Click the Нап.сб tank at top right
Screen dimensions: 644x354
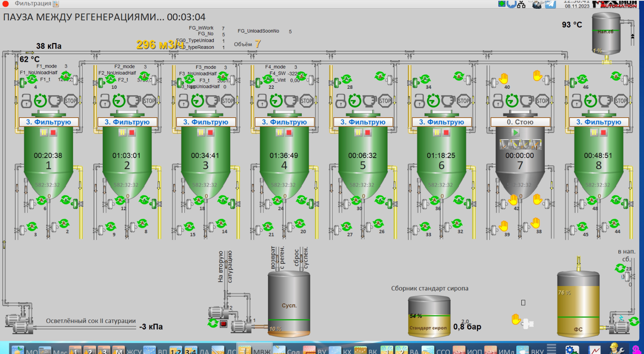tap(606, 34)
